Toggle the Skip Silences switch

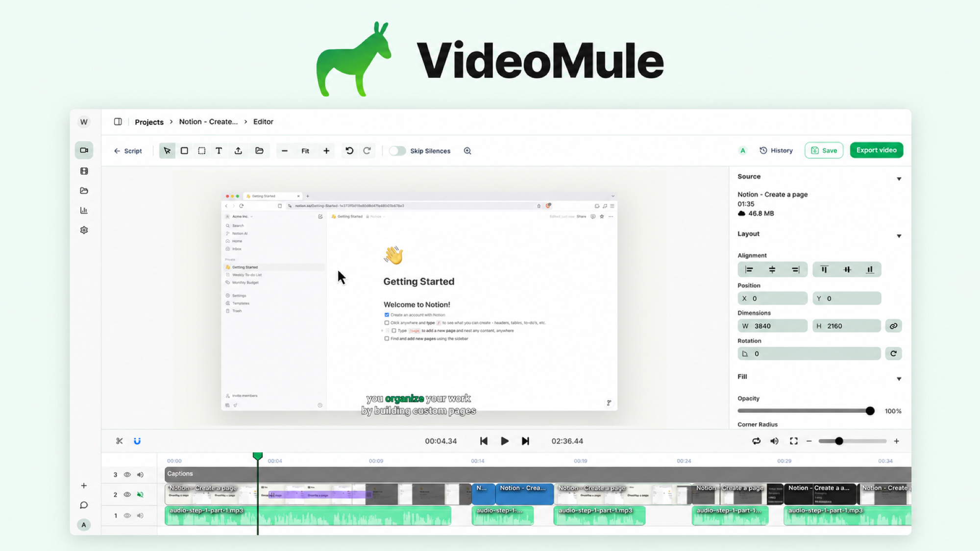click(397, 151)
